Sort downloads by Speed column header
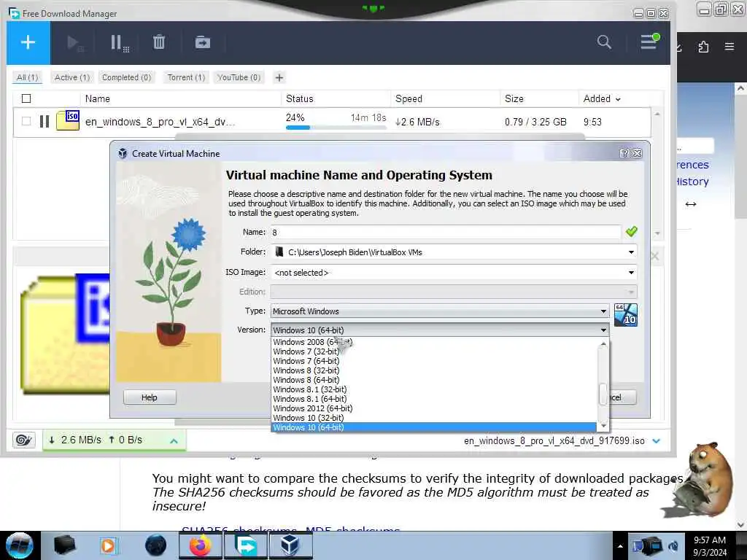747x560 pixels. (409, 98)
